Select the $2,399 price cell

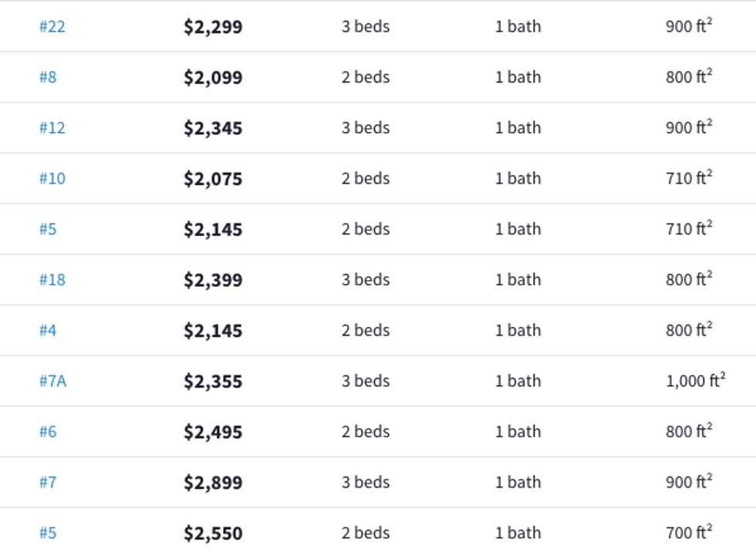point(213,280)
